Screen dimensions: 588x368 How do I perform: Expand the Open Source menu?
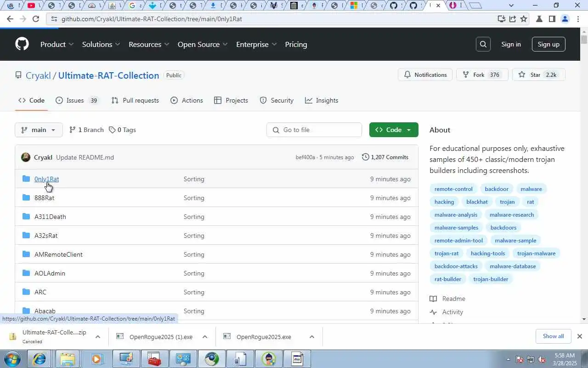[x=203, y=44]
